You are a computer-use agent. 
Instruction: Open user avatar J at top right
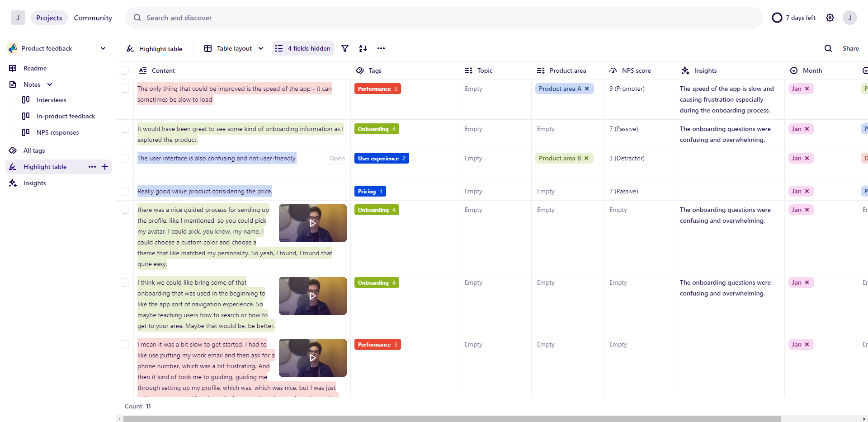tap(850, 18)
